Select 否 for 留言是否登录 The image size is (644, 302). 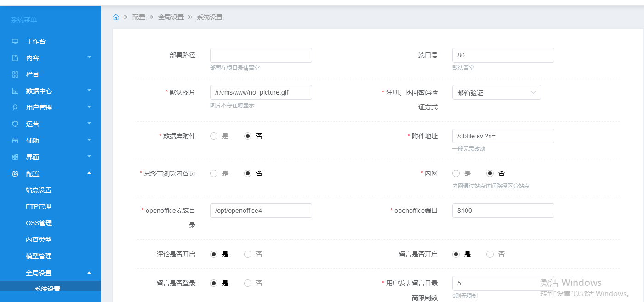[248, 283]
